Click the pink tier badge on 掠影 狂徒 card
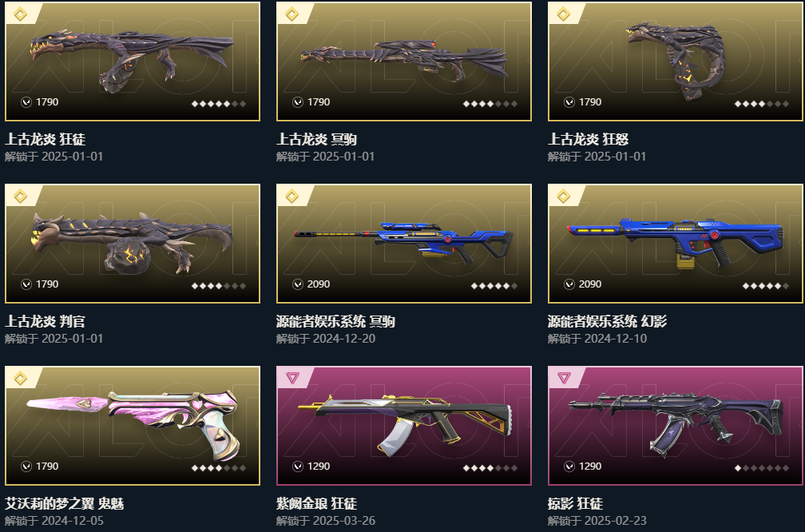 click(564, 378)
